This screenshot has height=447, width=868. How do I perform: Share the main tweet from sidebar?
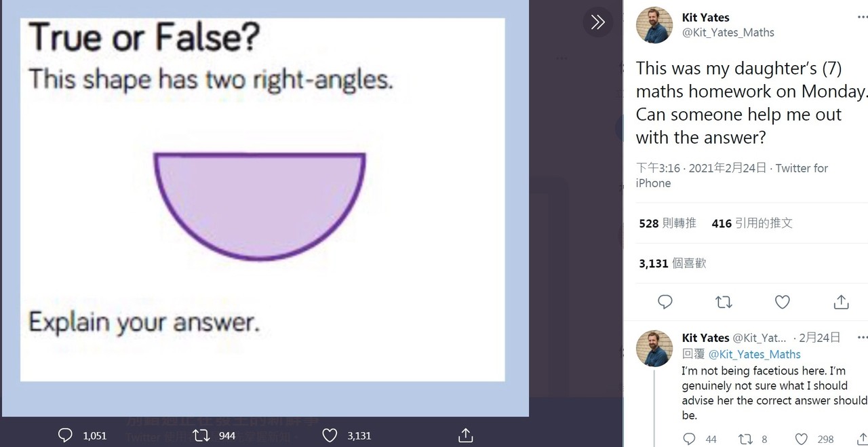pos(841,302)
